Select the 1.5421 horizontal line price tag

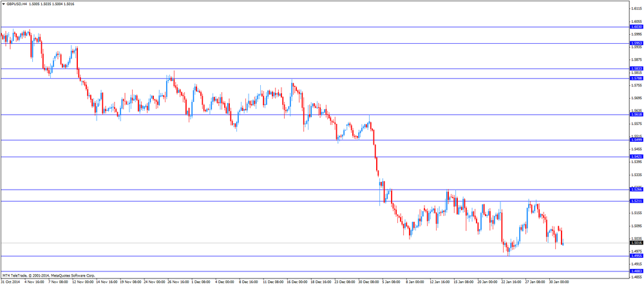636,157
